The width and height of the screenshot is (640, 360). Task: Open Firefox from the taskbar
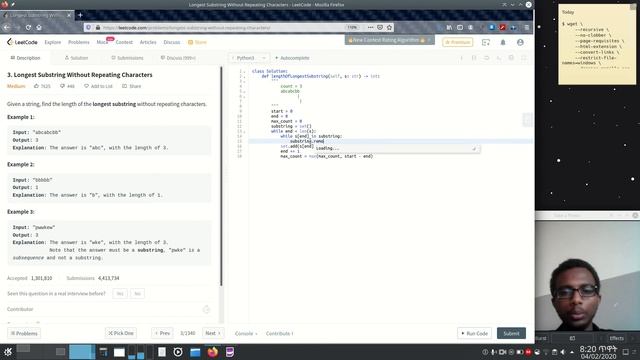tap(213, 352)
